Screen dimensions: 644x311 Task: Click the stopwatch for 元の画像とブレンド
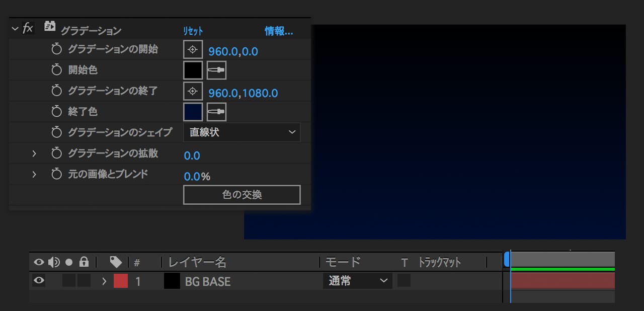pyautogui.click(x=56, y=174)
